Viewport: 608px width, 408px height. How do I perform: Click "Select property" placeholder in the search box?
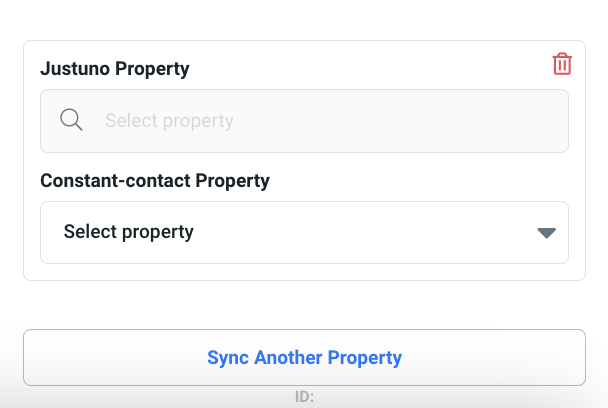pos(169,121)
